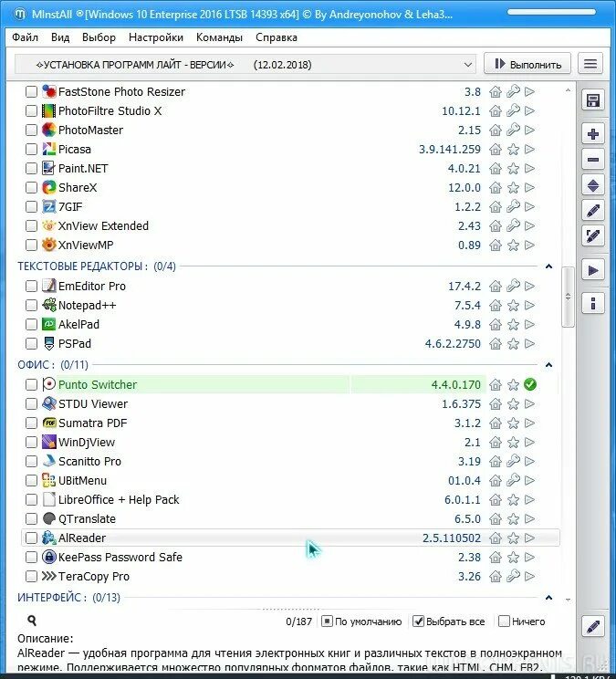Open the hamburger menu button next to Выполнить
The image size is (616, 679).
(x=590, y=64)
